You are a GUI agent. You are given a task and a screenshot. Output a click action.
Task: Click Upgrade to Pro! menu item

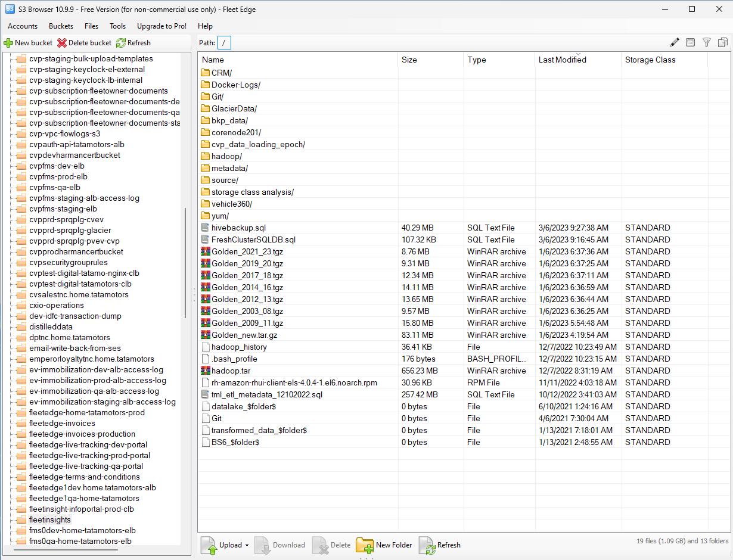(161, 26)
